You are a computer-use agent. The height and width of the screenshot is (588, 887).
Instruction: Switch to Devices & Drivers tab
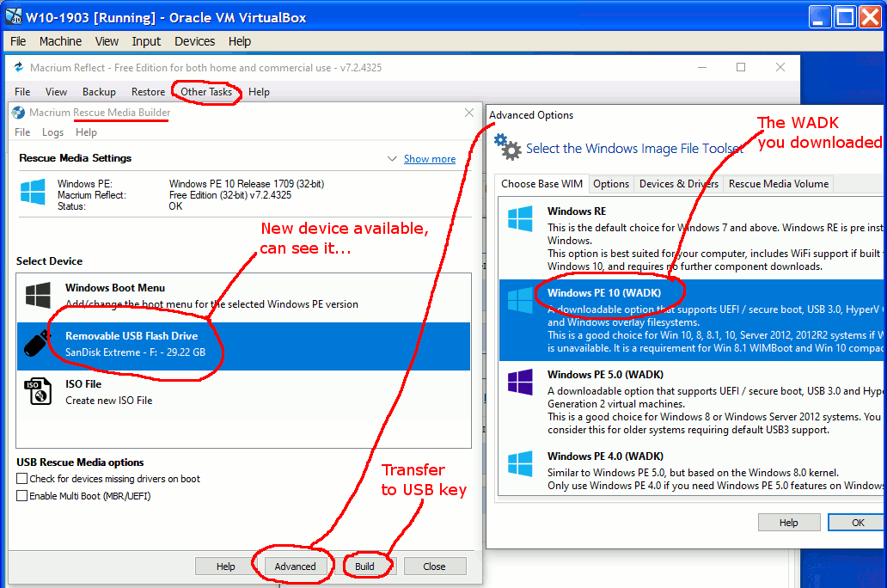(x=679, y=184)
